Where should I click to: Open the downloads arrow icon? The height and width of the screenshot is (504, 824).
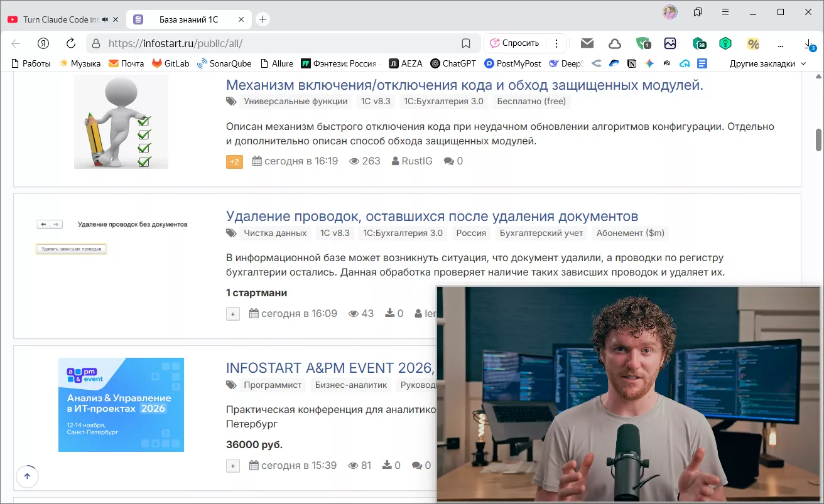(808, 43)
